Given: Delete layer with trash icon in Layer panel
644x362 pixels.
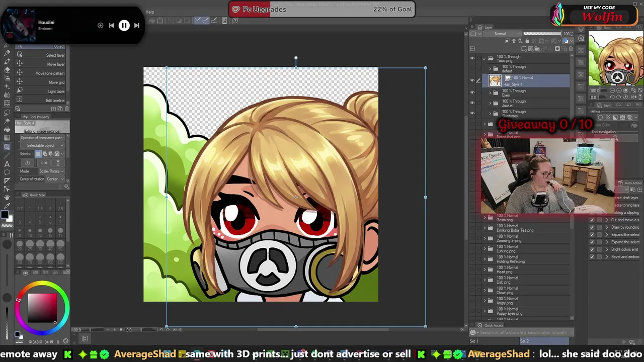Looking at the screenshot, I should coord(571,49).
